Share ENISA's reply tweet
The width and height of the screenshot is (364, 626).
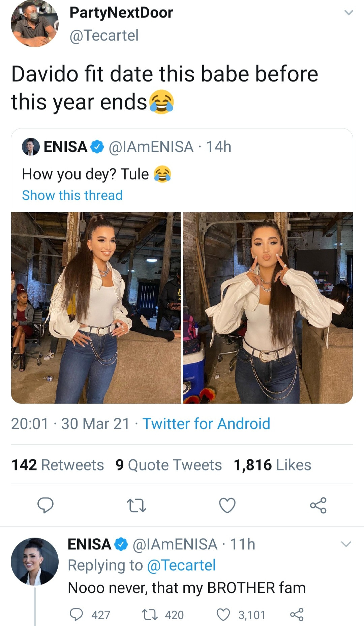point(297,615)
